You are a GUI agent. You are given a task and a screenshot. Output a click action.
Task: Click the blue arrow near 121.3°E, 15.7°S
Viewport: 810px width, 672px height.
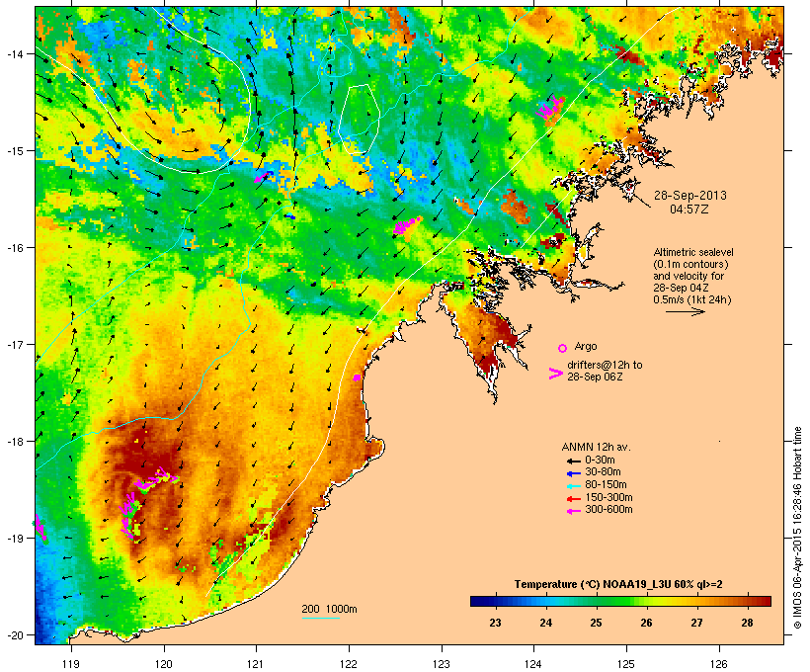coord(290,217)
